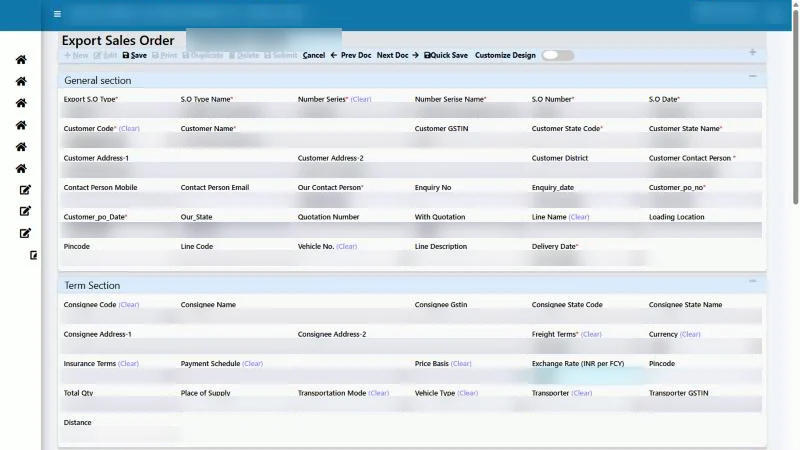Go to Next Doc
800x450 pixels.
click(x=397, y=55)
